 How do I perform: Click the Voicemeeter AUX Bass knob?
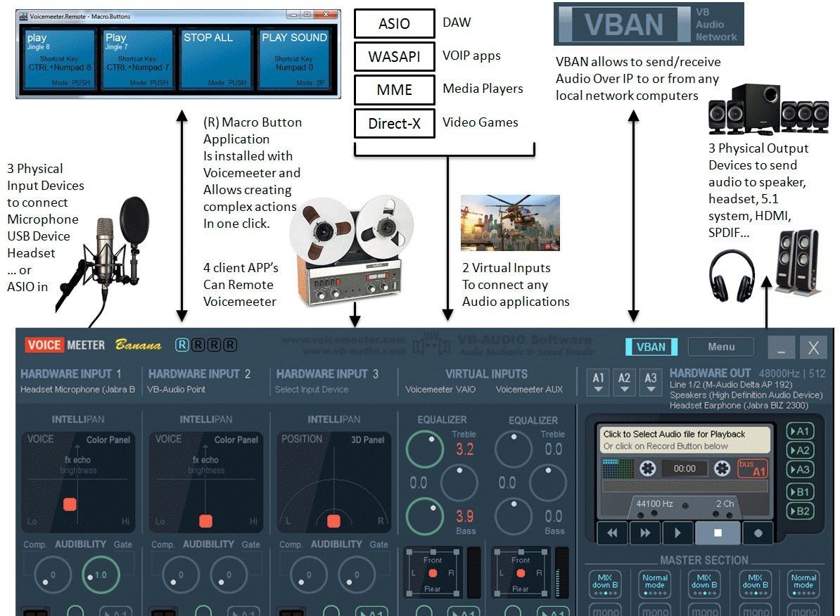click(x=513, y=516)
